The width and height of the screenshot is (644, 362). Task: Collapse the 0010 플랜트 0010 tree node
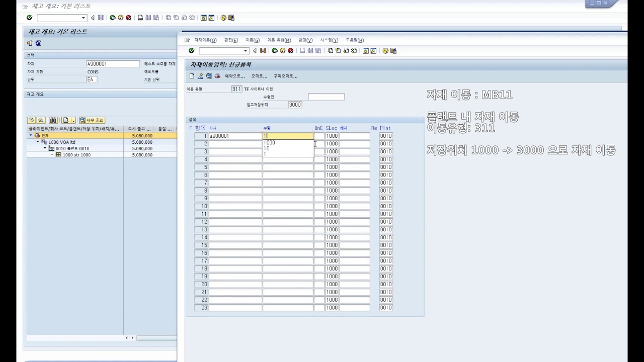(x=45, y=149)
